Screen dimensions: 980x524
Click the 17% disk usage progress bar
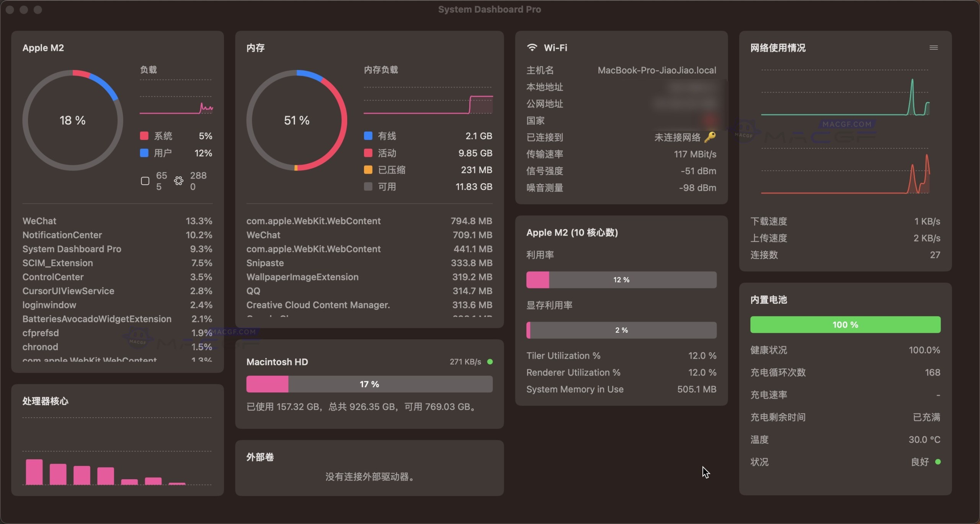[369, 384]
